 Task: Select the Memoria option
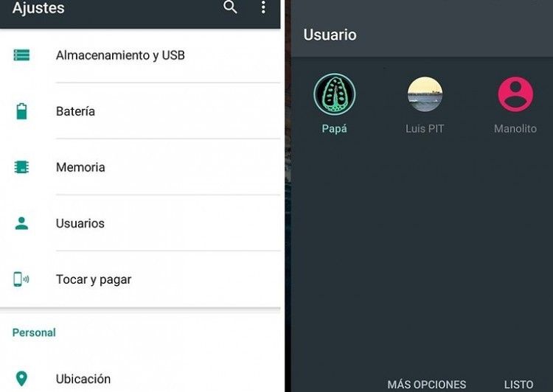140,167
